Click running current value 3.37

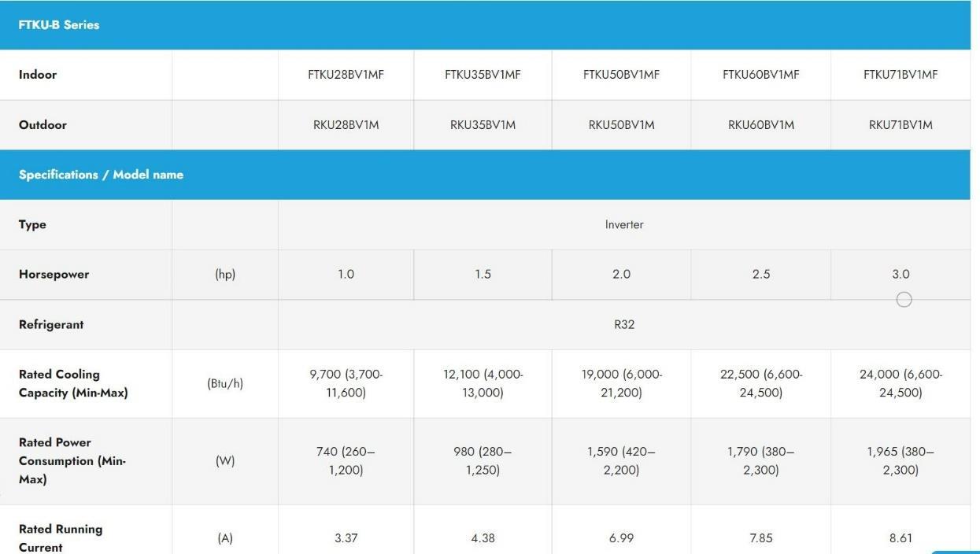point(346,539)
